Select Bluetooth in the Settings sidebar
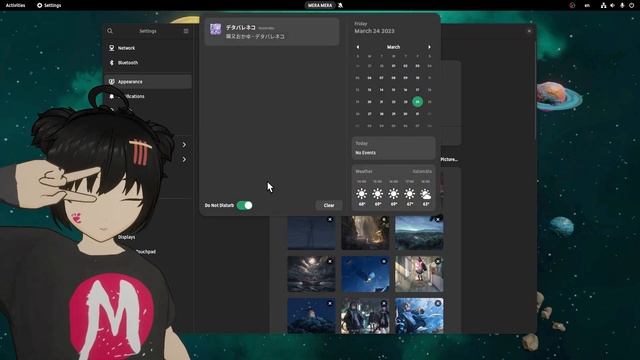 (148, 62)
